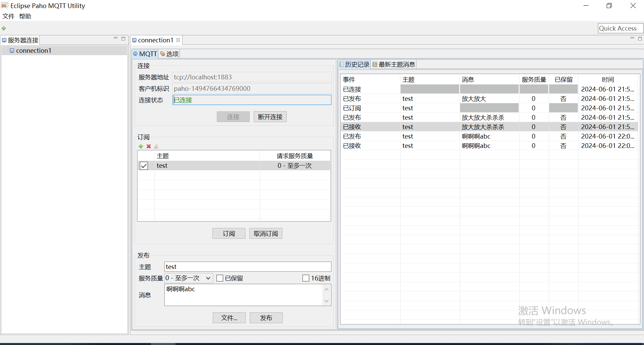The height and width of the screenshot is (345, 644).
Task: Add a subscription with the green plus icon
Action: pos(141,146)
